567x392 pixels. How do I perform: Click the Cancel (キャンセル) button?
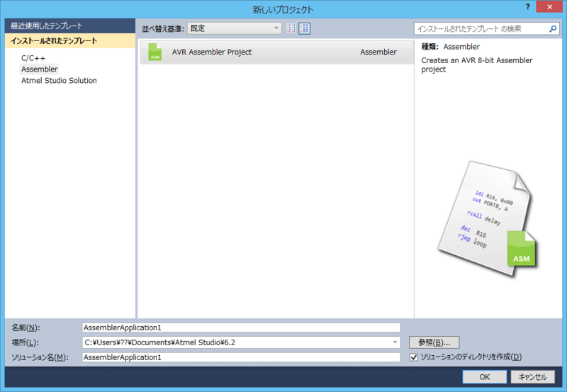point(533,377)
